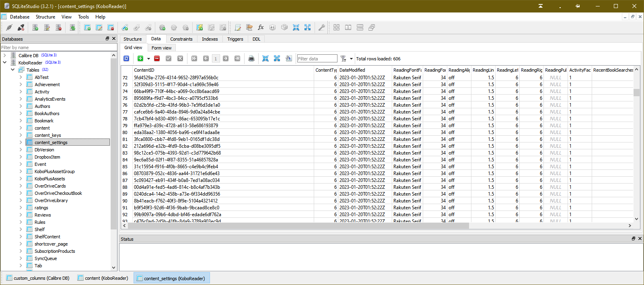644x285 pixels.
Task: Switch to the DDL tab
Action: [256, 39]
